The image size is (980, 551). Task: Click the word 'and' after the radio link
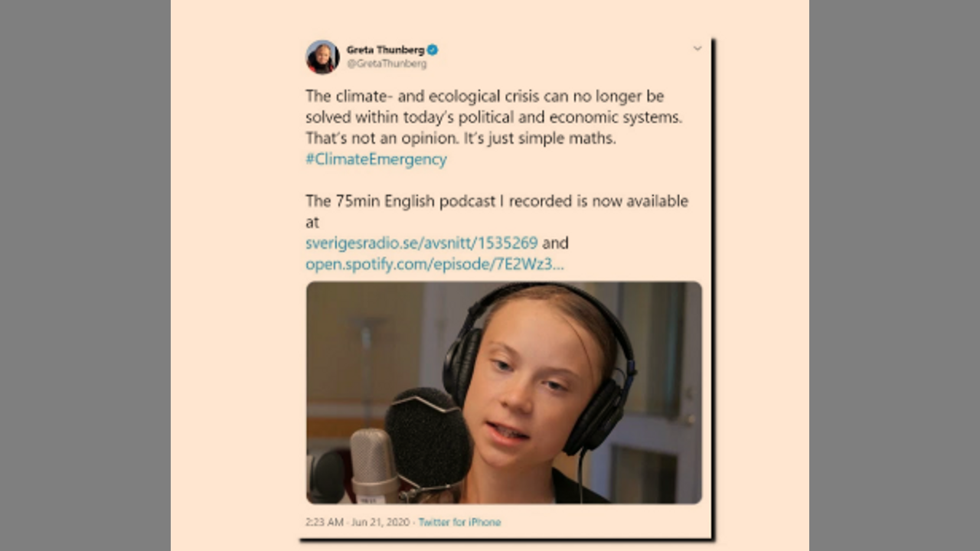tap(555, 243)
